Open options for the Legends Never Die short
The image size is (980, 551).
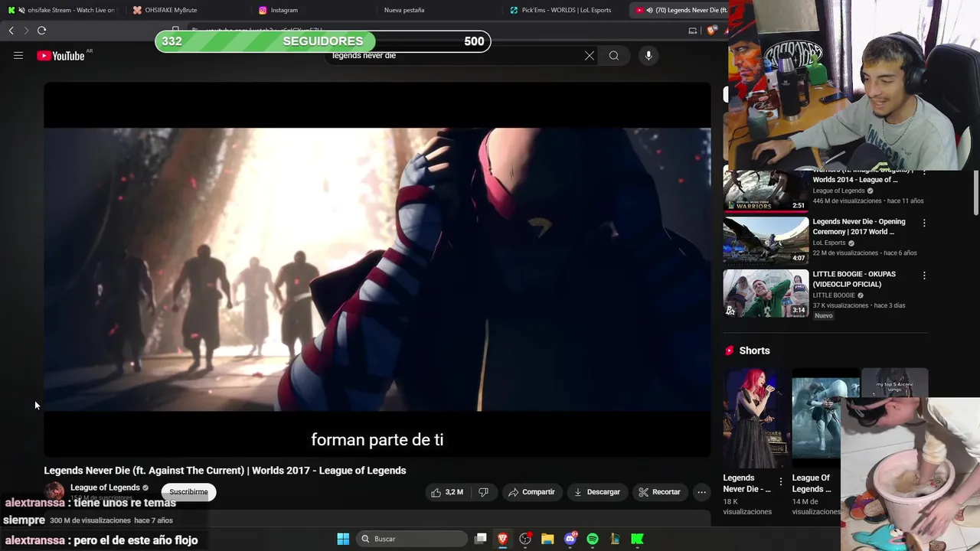click(781, 482)
